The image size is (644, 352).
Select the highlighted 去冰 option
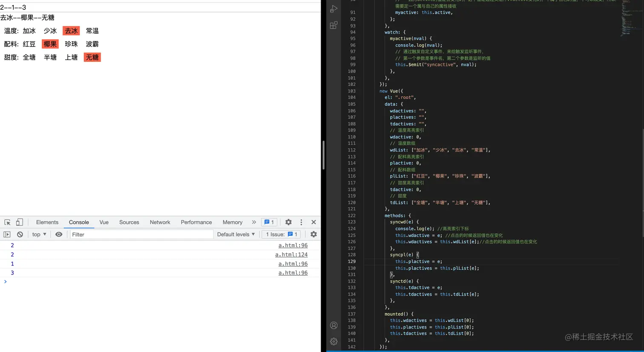(71, 31)
